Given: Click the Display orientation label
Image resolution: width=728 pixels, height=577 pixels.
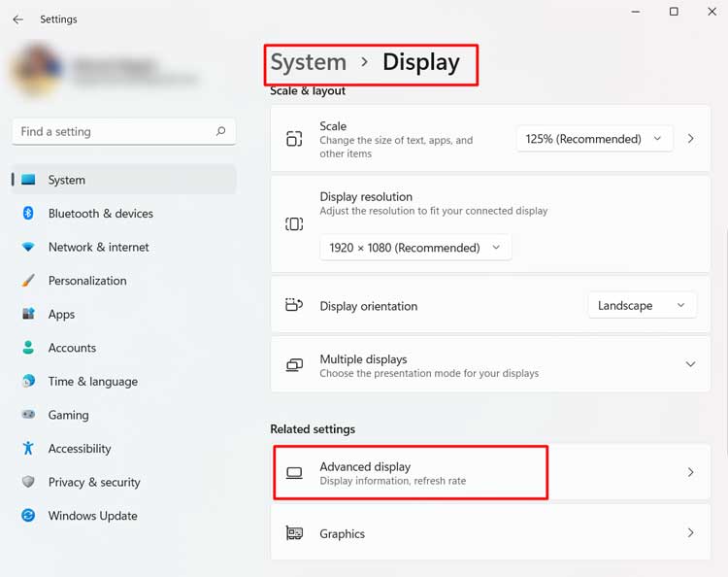Looking at the screenshot, I should click(369, 306).
